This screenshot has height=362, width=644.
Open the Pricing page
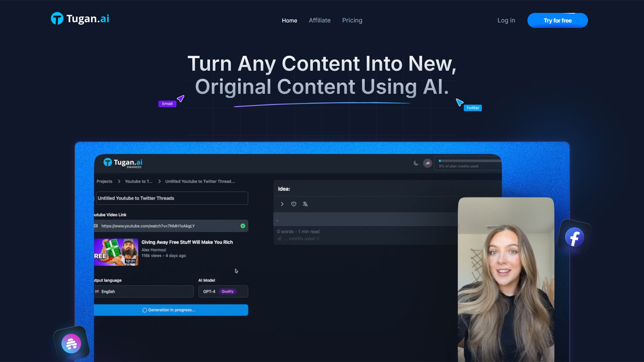click(x=352, y=20)
